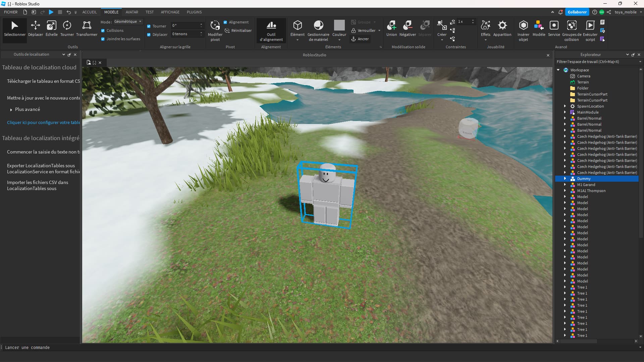The height and width of the screenshot is (362, 644).
Task: Open the Service insertion dialog
Action: tap(554, 29)
